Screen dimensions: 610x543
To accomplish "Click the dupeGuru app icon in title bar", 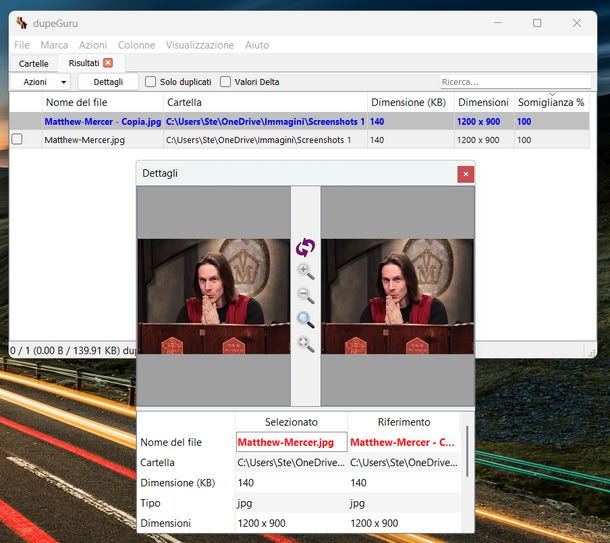I will click(x=22, y=23).
